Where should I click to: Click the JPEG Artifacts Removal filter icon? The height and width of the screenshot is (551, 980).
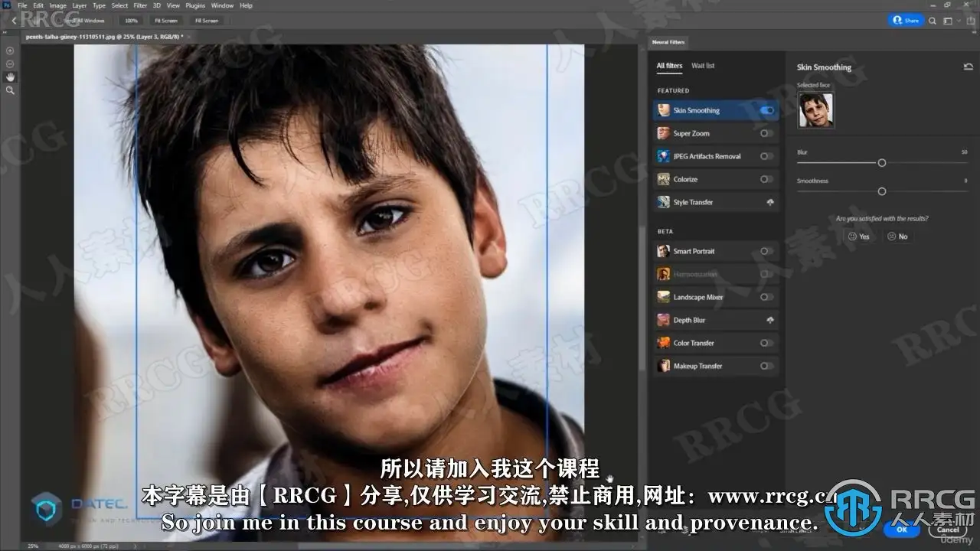(x=663, y=156)
